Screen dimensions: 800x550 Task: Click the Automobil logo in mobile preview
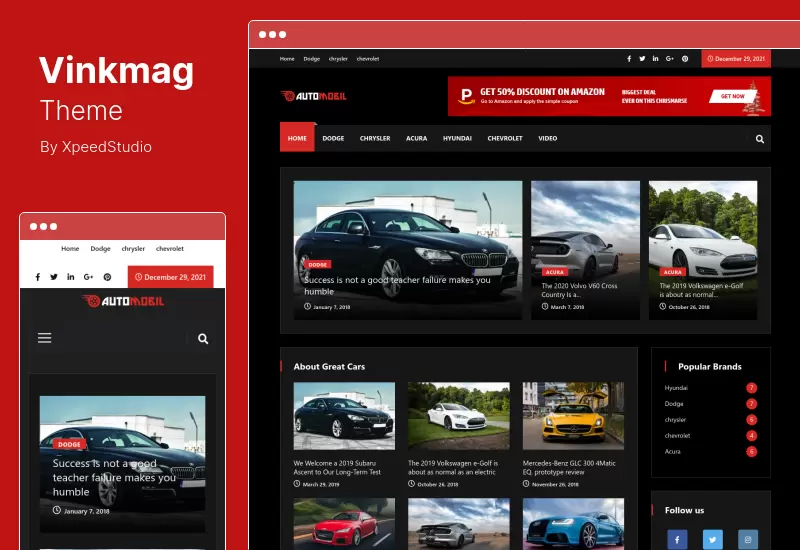(x=123, y=301)
